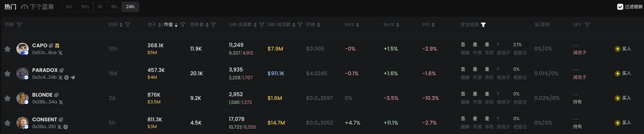
Task: Favorite the BLONDE token row
Action: (x=8, y=98)
